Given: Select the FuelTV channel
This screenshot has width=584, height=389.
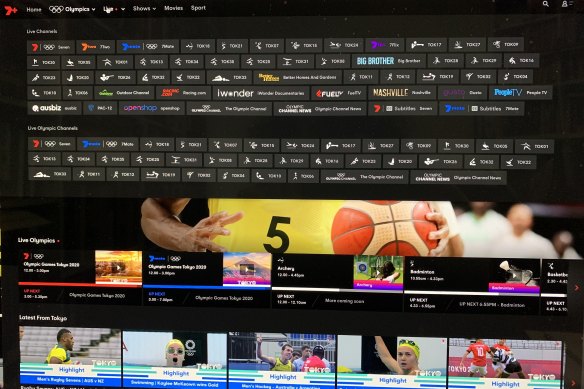Looking at the screenshot, I should [338, 93].
